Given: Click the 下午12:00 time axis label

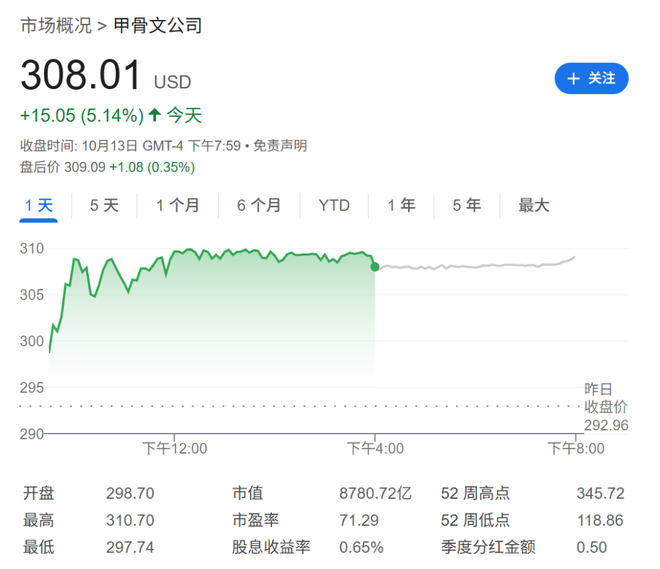Looking at the screenshot, I should coord(175,448).
